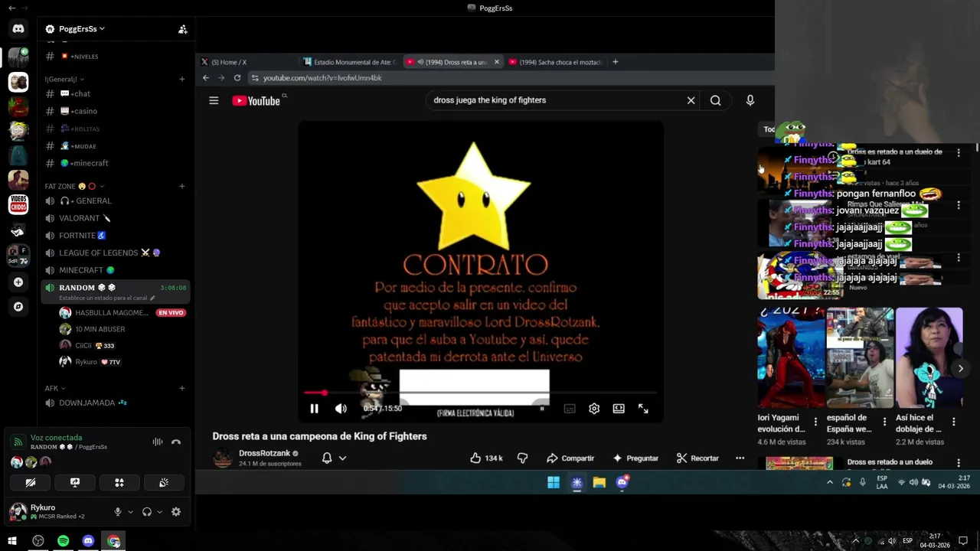Image resolution: width=980 pixels, height=551 pixels.
Task: Open Discord direct messages home icon
Action: pyautogui.click(x=18, y=29)
